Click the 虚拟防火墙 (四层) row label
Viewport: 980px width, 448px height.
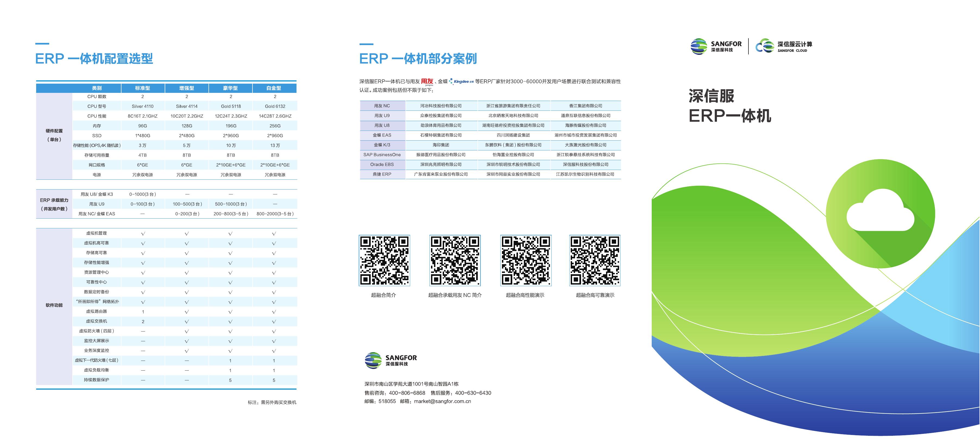point(97,331)
